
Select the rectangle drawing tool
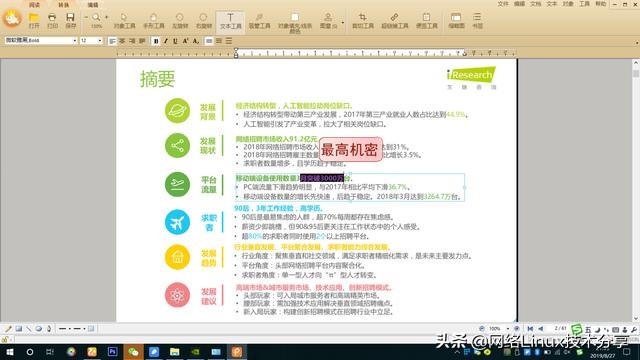point(19,329)
